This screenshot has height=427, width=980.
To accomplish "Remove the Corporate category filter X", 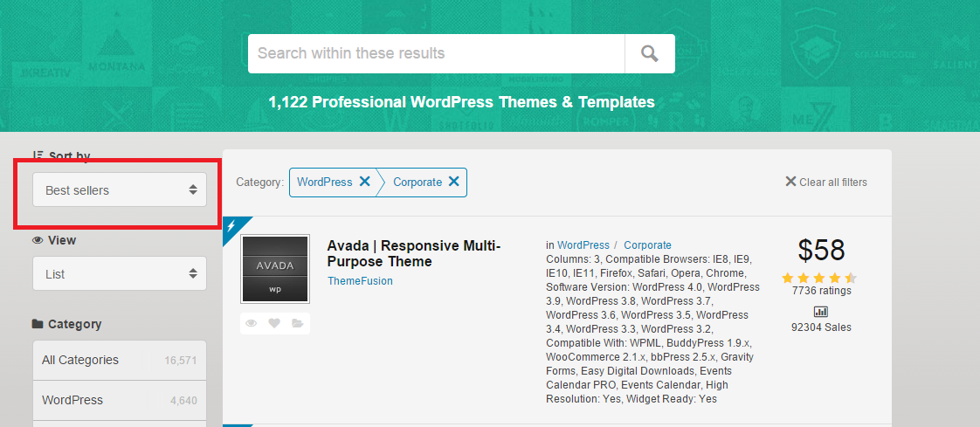I will pyautogui.click(x=453, y=182).
